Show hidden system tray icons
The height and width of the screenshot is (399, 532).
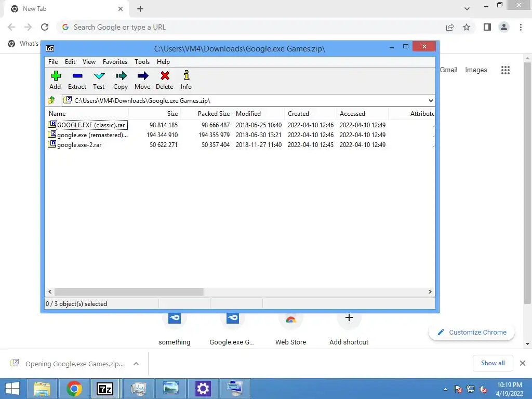[445, 389]
